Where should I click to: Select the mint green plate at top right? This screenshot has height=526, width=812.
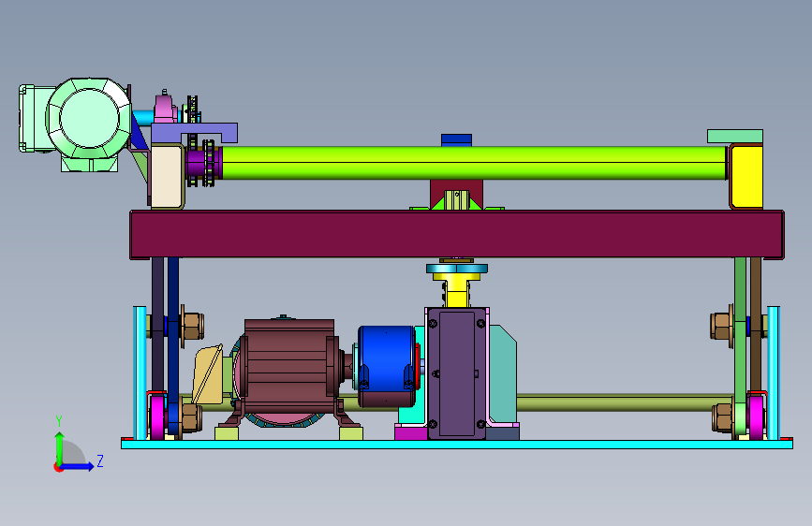735,136
